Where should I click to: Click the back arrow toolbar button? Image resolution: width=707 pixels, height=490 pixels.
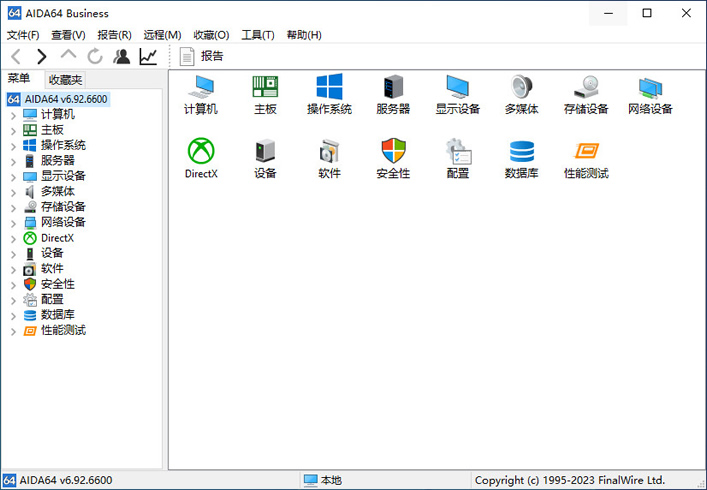coord(16,56)
